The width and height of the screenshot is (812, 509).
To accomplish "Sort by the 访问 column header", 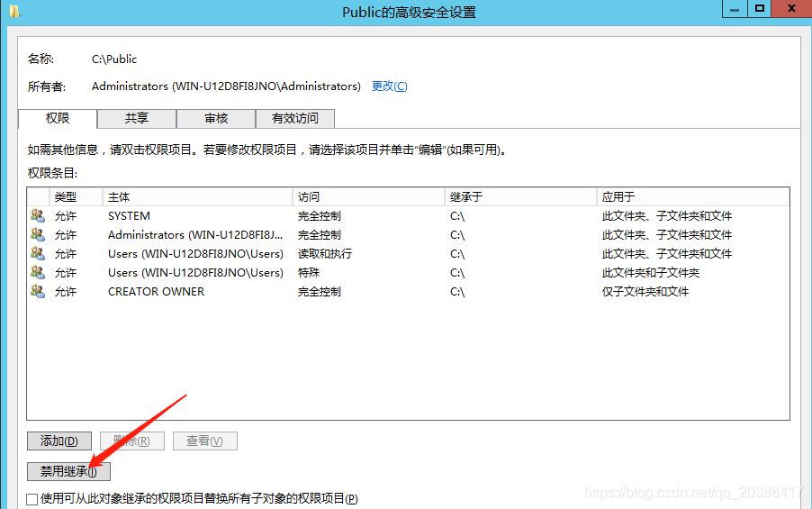I will click(x=369, y=196).
